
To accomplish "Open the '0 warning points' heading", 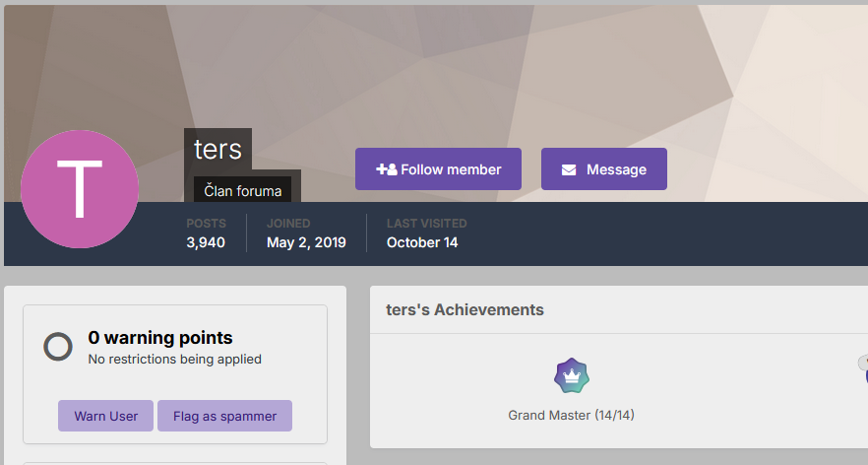I will point(160,338).
